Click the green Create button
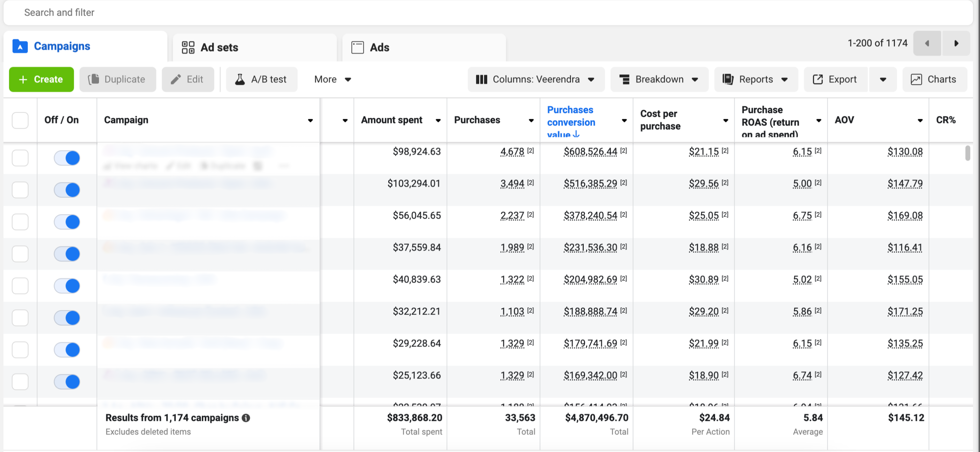This screenshot has width=980, height=452. point(41,79)
